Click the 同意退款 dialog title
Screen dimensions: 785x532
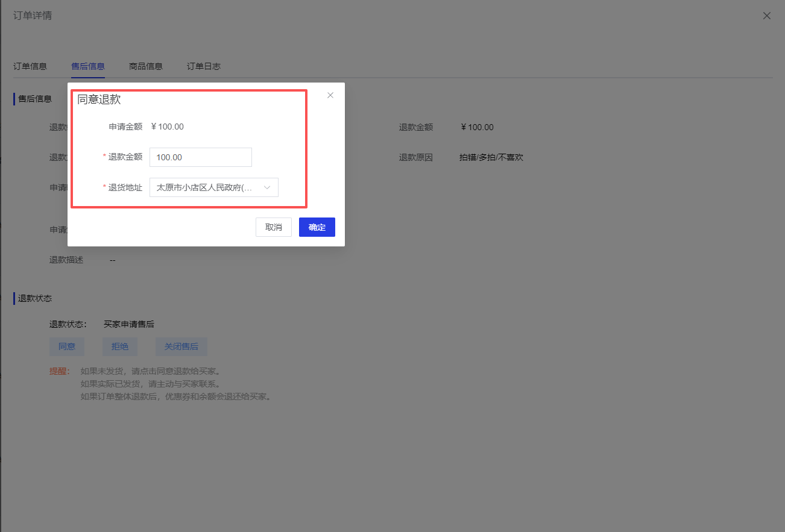99,99
